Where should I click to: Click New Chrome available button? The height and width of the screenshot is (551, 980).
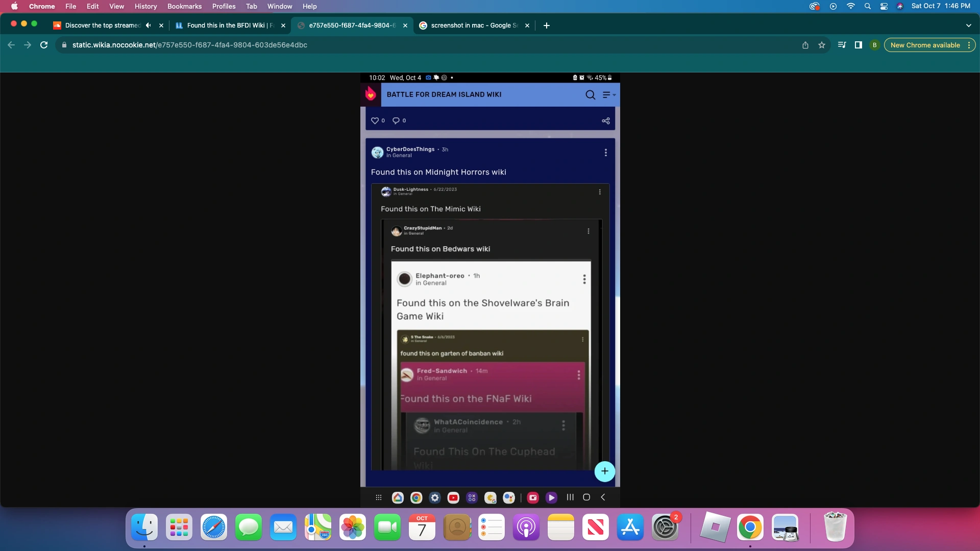tap(925, 45)
